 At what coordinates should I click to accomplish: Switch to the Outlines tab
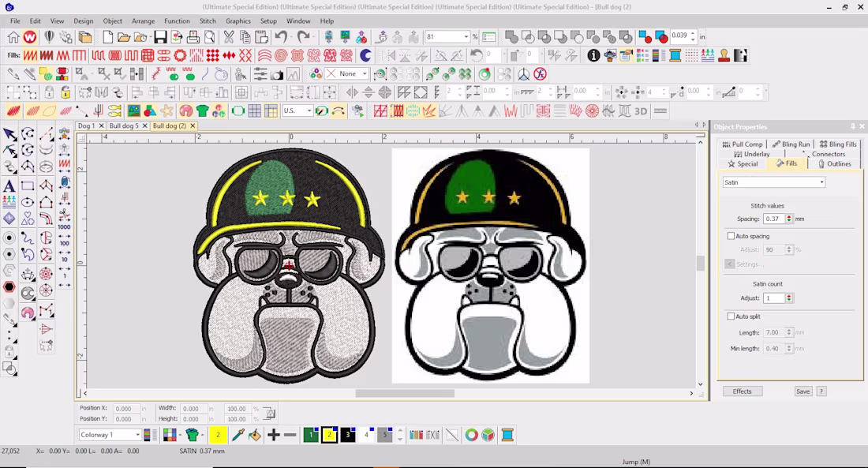tap(834, 163)
